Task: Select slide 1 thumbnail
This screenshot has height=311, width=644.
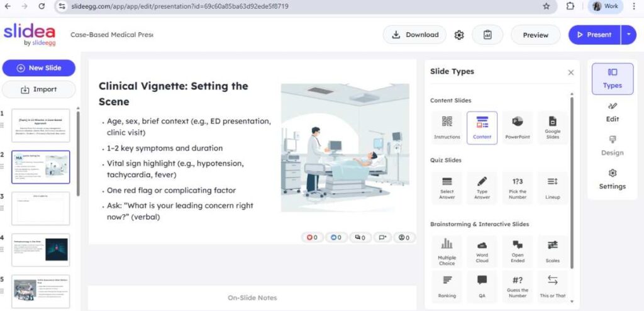Action: click(40, 125)
